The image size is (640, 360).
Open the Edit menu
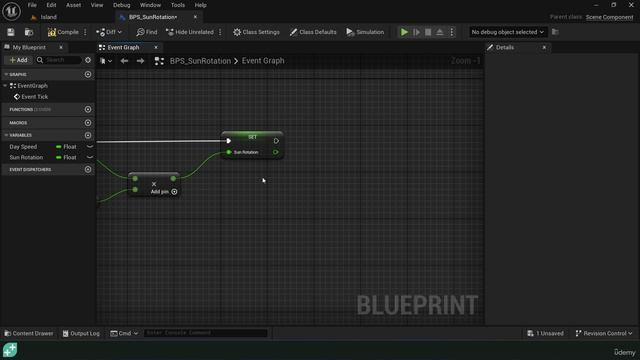tap(51, 5)
